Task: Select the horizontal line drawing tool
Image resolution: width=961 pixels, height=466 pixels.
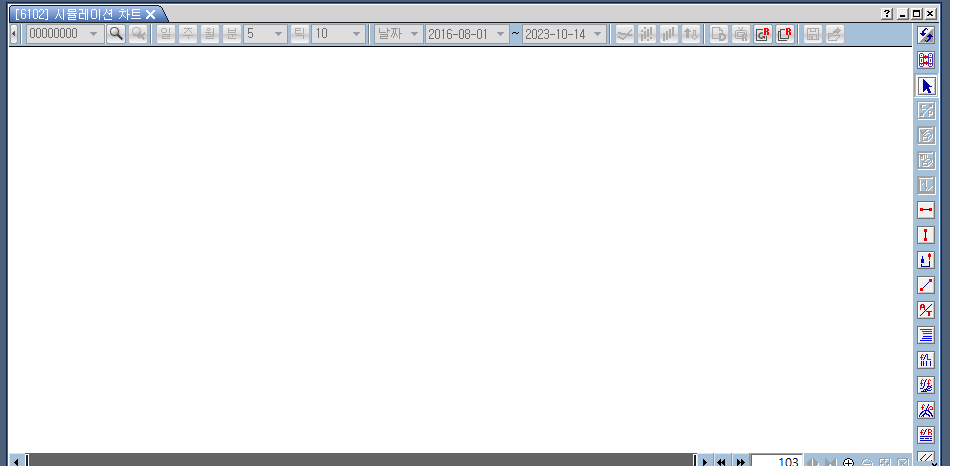Action: (926, 210)
